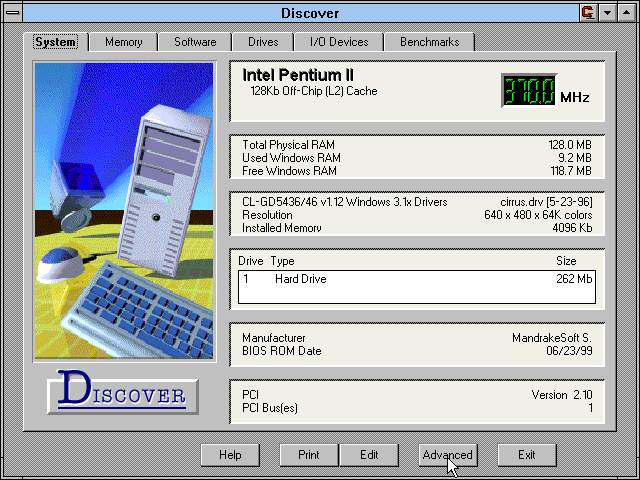Click the PCI Bus(es) label
This screenshot has width=640, height=480.
tap(270, 408)
